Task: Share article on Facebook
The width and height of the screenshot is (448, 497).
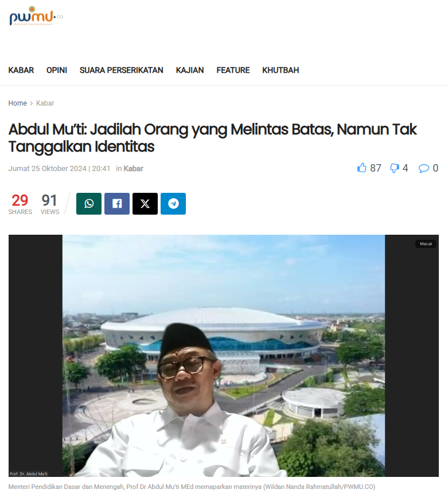Action: (117, 204)
